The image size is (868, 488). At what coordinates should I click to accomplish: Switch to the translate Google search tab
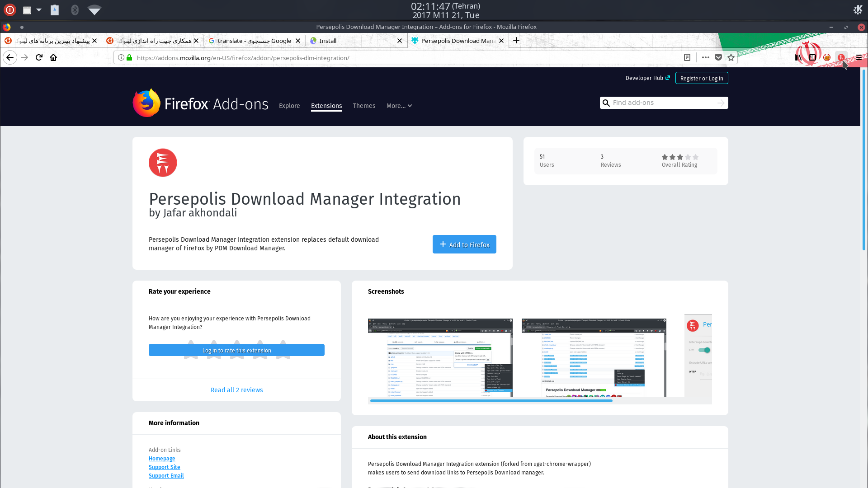pos(255,41)
